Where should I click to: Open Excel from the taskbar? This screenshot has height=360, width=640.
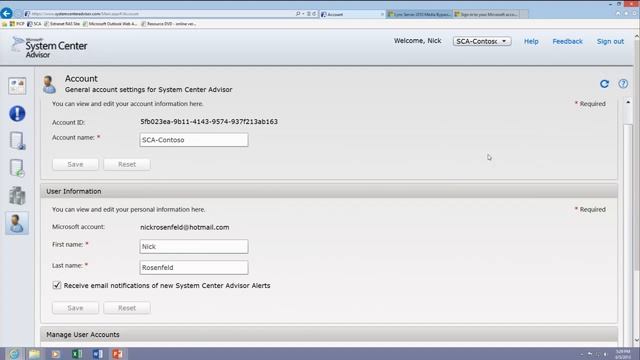point(77,354)
